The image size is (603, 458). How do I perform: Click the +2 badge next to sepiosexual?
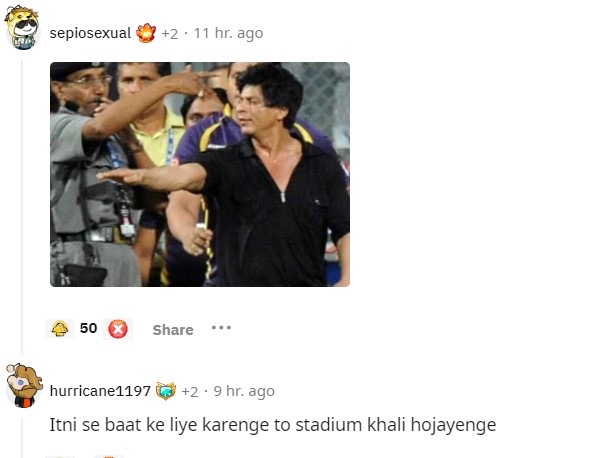click(x=170, y=34)
